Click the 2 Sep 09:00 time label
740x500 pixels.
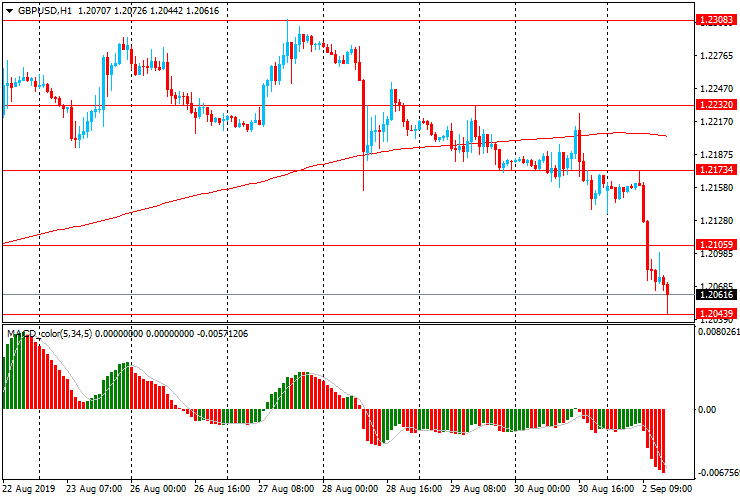(x=666, y=489)
